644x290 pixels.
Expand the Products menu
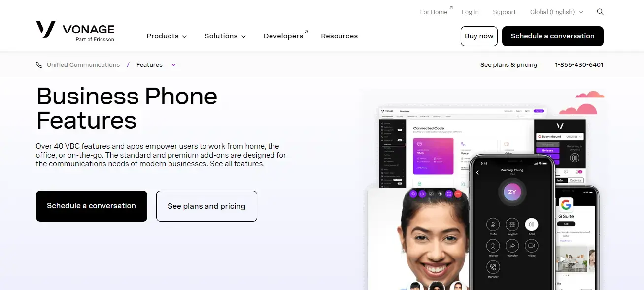point(167,36)
